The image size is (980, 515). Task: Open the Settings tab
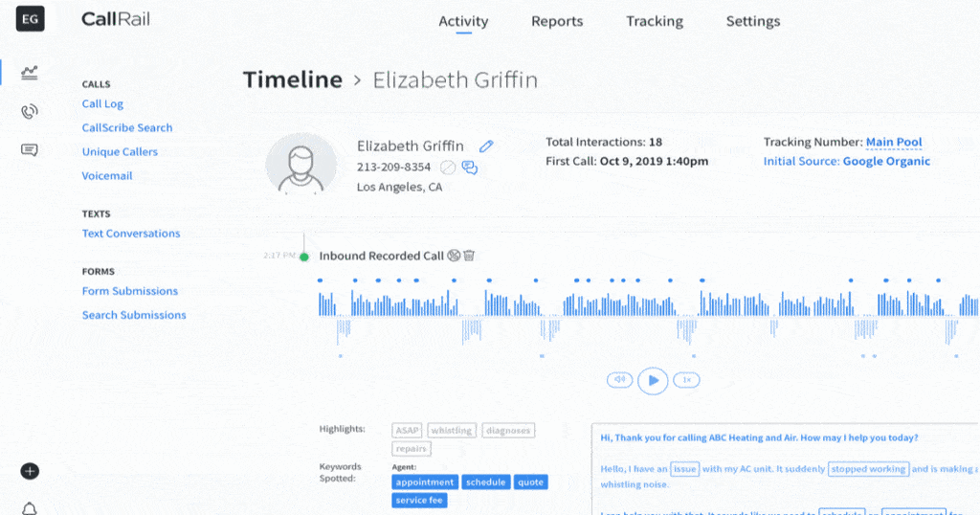[x=752, y=21]
